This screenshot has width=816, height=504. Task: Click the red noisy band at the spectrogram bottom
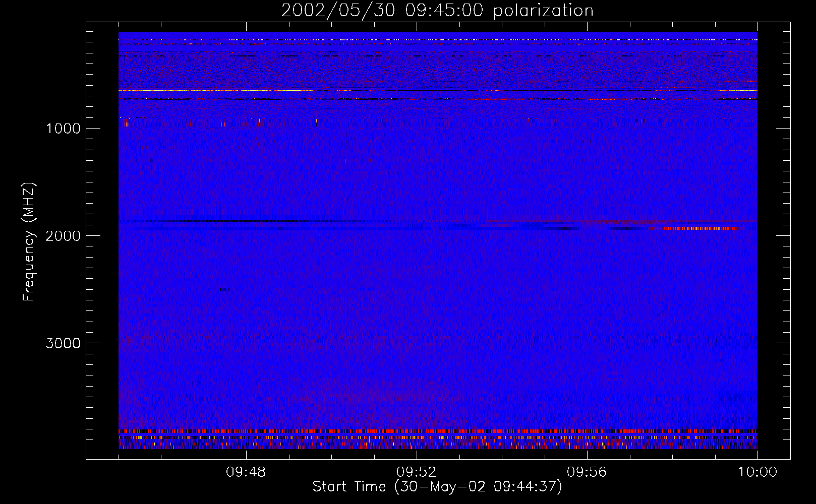point(438,431)
